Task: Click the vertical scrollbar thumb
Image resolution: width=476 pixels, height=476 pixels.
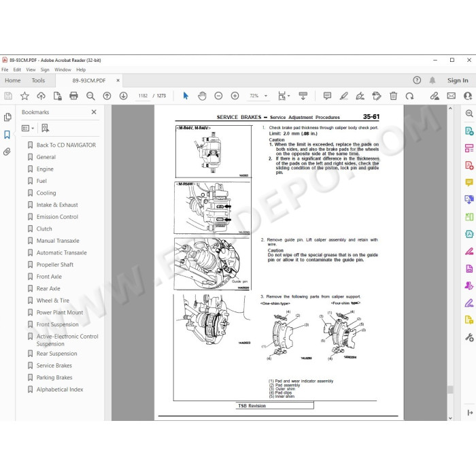Action: 450,390
